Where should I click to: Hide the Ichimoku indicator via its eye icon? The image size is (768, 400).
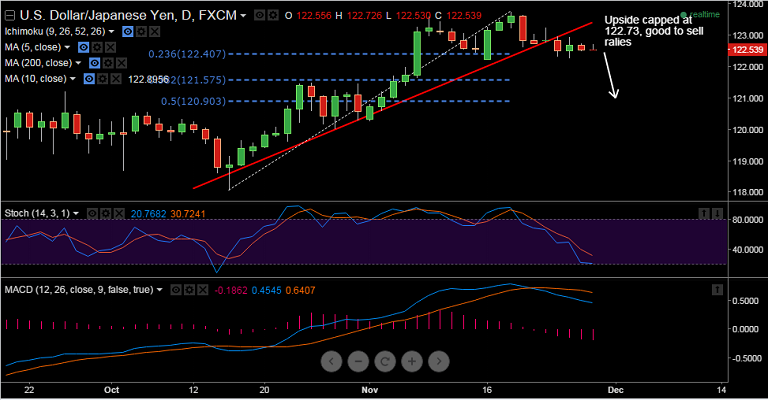click(127, 32)
